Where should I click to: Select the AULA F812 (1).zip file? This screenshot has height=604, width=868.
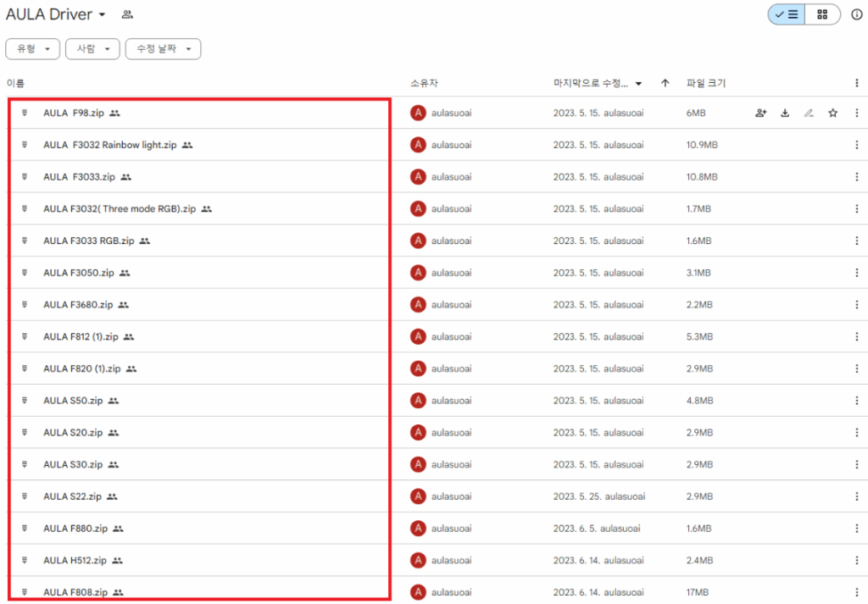pyautogui.click(x=81, y=336)
